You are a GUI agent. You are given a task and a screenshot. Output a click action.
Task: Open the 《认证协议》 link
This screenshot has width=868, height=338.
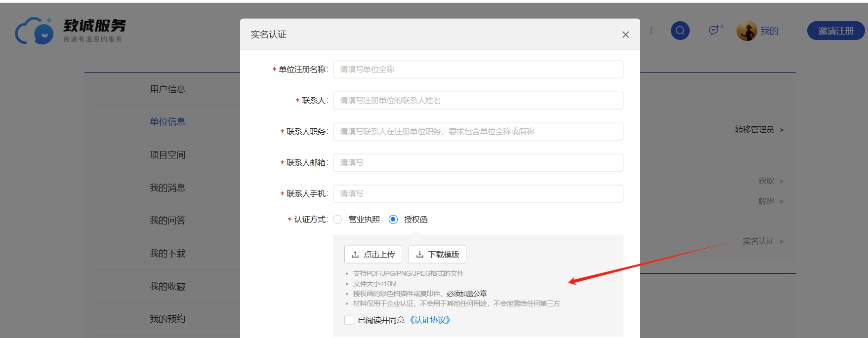pyautogui.click(x=430, y=320)
